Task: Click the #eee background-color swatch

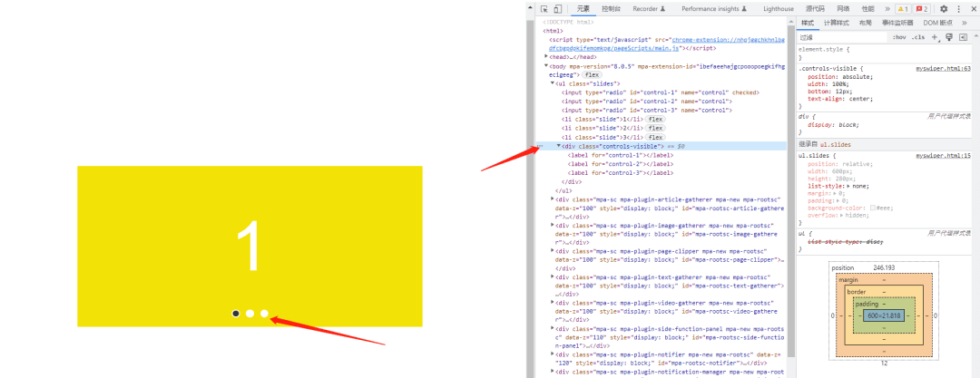Action: [873, 208]
